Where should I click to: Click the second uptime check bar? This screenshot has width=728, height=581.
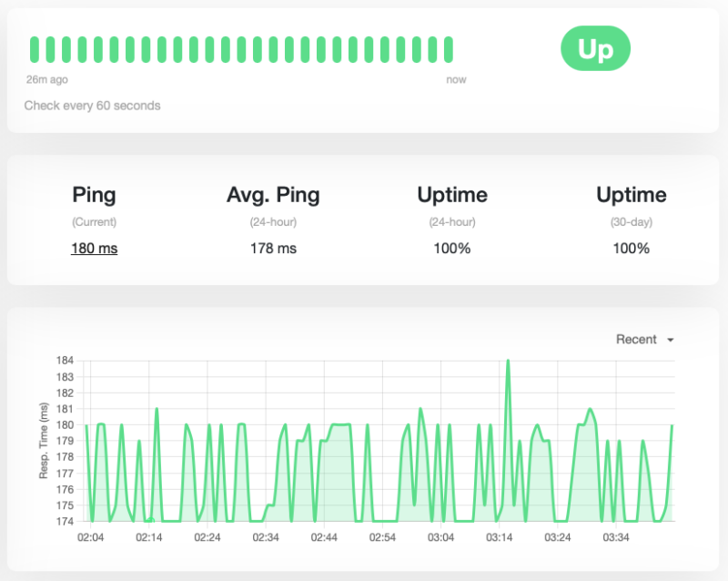click(48, 48)
